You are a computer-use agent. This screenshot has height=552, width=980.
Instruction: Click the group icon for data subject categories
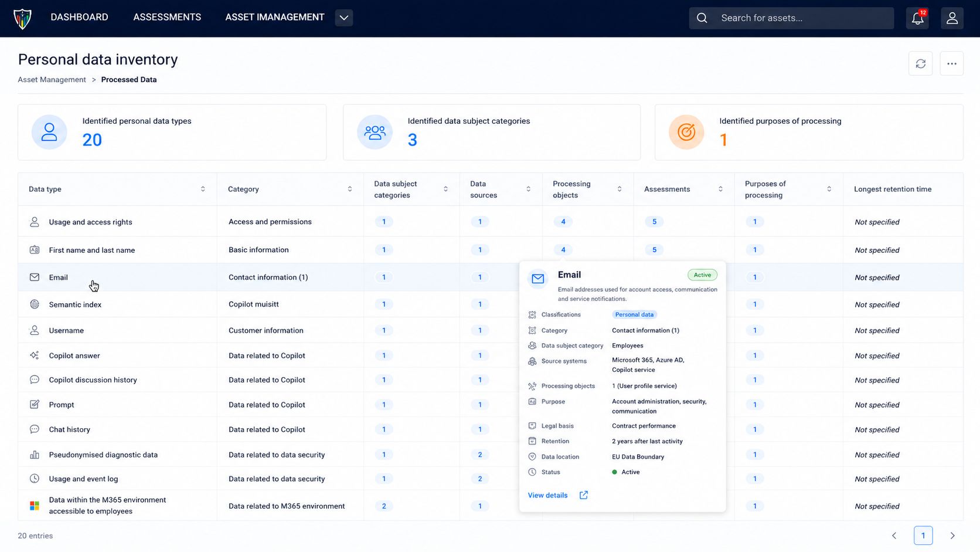coord(375,132)
